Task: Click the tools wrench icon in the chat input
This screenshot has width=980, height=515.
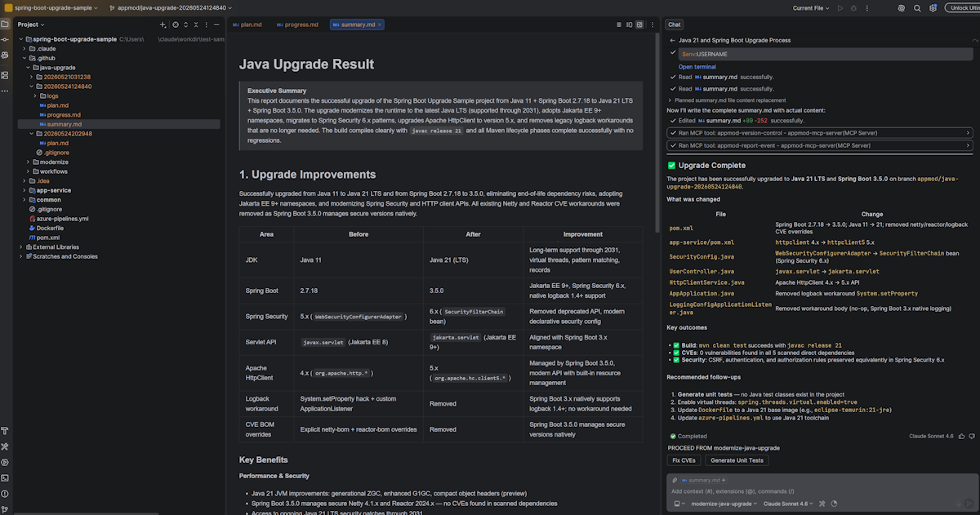Action: click(822, 504)
